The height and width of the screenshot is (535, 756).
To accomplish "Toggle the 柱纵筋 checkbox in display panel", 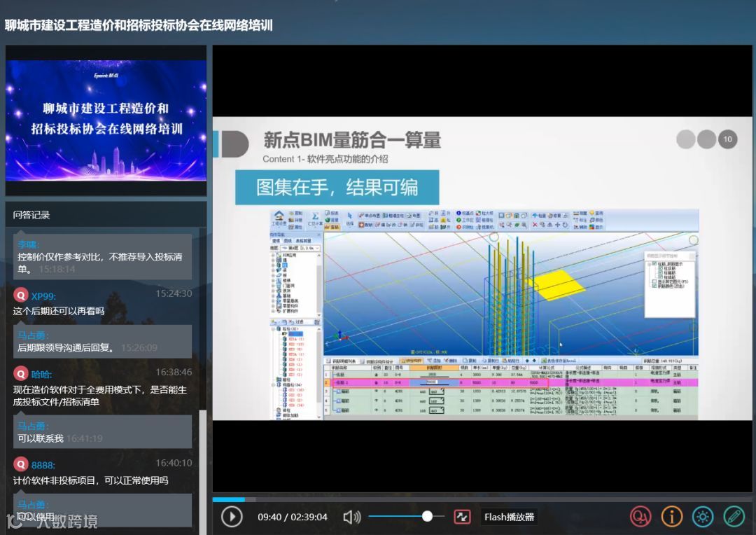I will coord(661,268).
